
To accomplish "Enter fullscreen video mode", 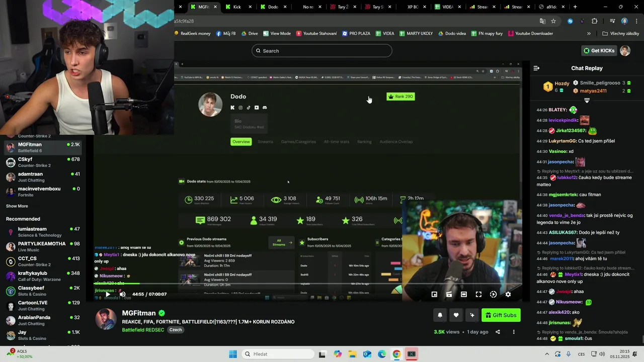I will pyautogui.click(x=478, y=294).
